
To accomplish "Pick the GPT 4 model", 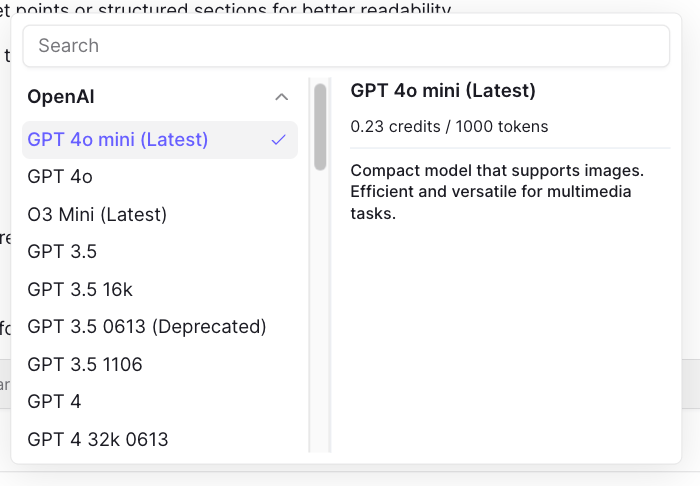I will 160,402.
